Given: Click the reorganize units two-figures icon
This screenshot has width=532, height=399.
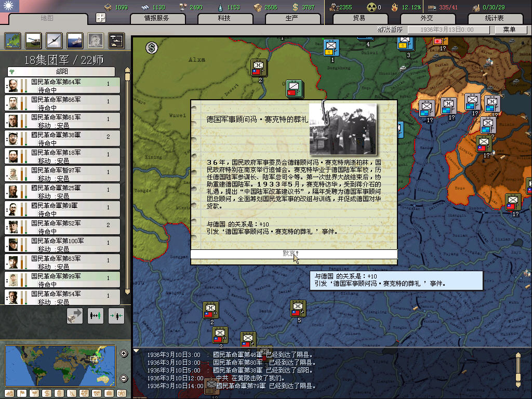Looking at the screenshot, I should tap(96, 316).
